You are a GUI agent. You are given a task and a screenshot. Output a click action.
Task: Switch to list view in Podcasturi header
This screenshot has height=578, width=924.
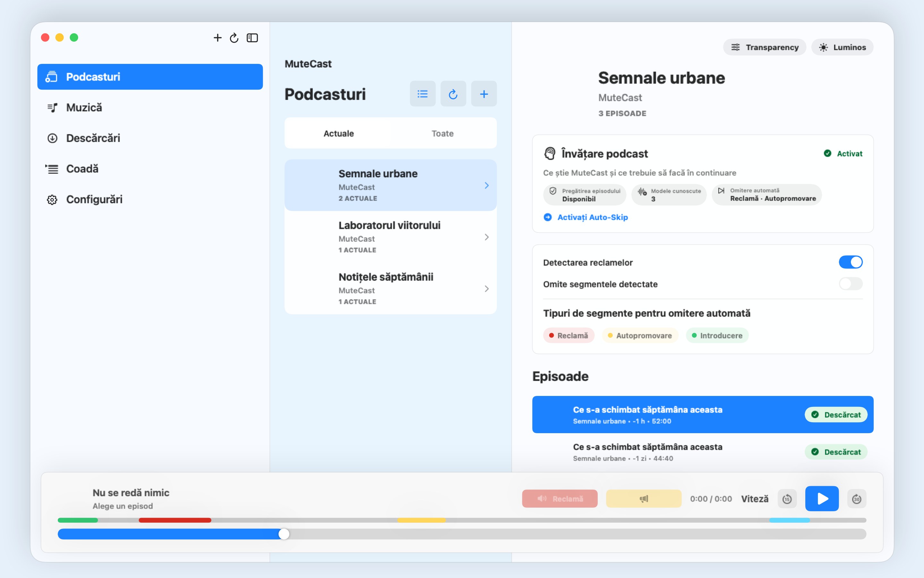(x=422, y=94)
